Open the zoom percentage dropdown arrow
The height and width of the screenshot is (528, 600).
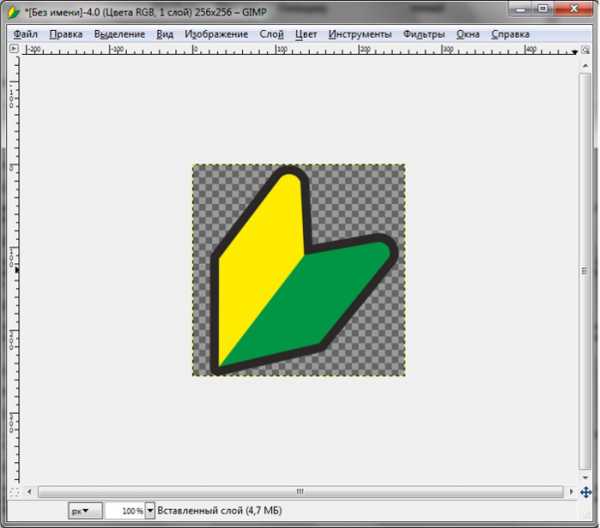point(150,511)
